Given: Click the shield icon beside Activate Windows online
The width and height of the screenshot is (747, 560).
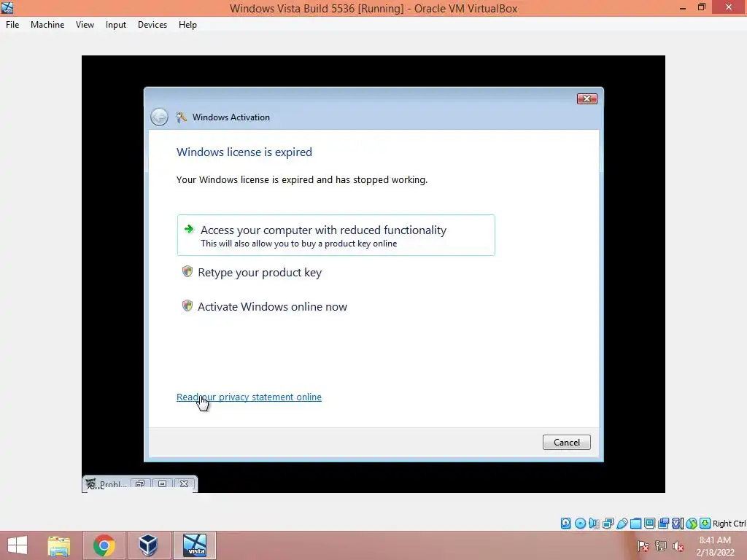Looking at the screenshot, I should [187, 306].
